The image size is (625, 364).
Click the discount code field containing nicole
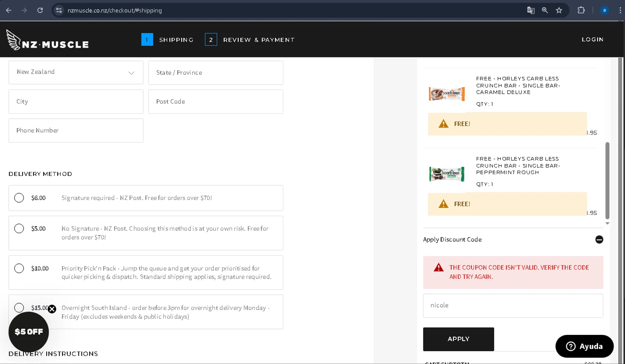pyautogui.click(x=513, y=306)
